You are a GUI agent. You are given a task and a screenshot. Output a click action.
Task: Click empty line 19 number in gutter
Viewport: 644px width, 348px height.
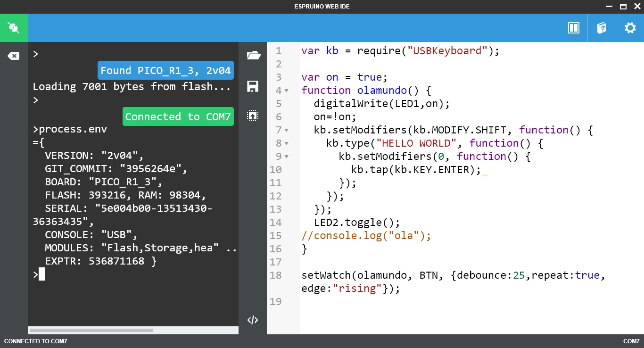click(x=275, y=302)
